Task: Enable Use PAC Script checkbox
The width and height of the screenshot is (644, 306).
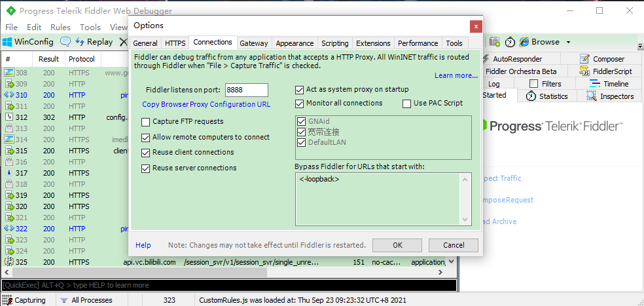Action: click(406, 104)
